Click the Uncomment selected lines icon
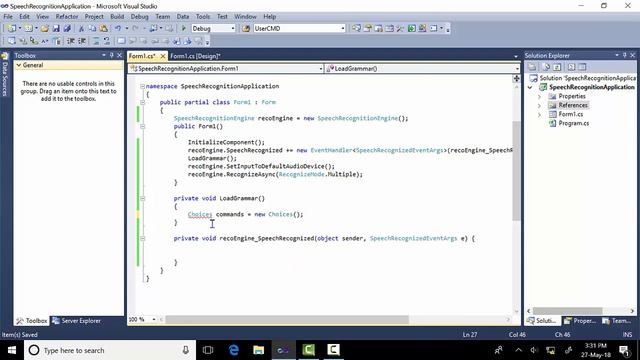This screenshot has width=640, height=360. (107, 41)
